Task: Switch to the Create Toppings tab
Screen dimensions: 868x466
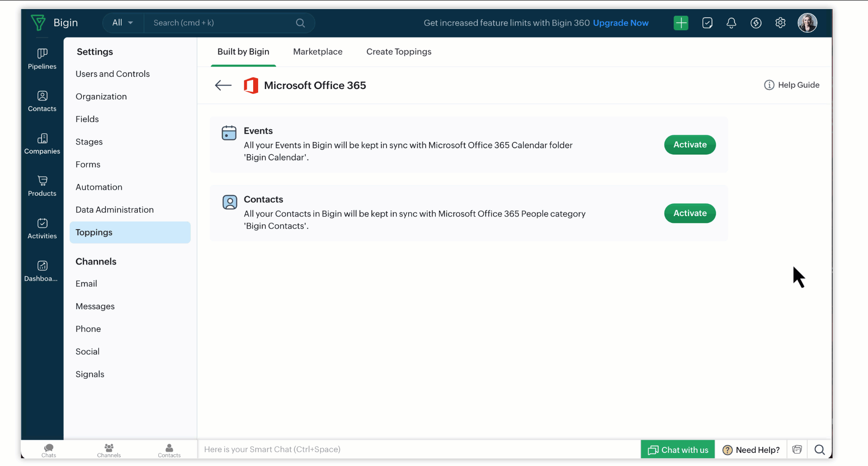Action: (x=399, y=52)
